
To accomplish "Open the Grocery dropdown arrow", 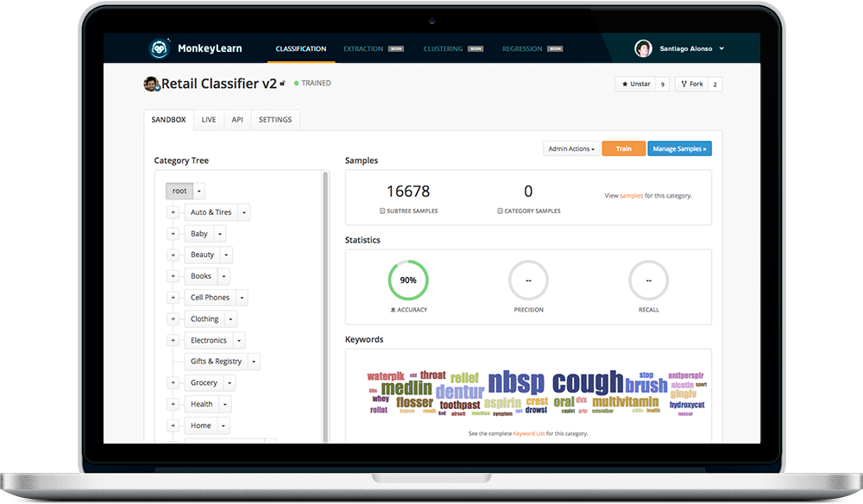I will coord(230,383).
